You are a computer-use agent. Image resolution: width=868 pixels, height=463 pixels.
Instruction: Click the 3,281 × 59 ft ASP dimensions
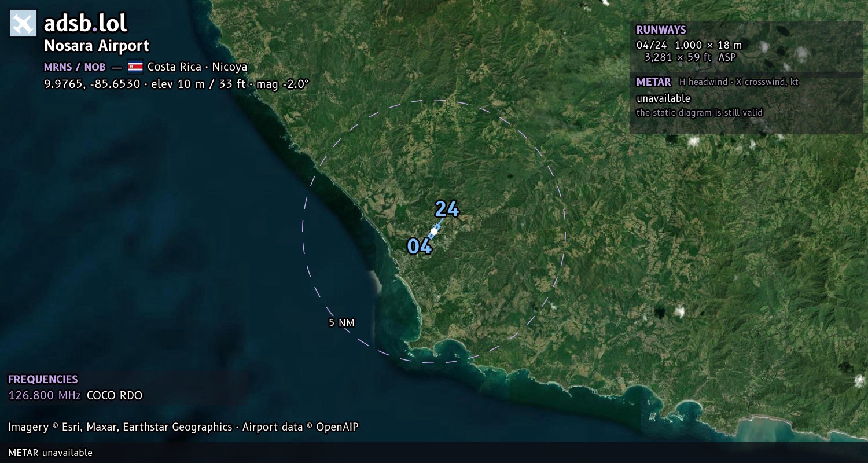click(x=690, y=57)
